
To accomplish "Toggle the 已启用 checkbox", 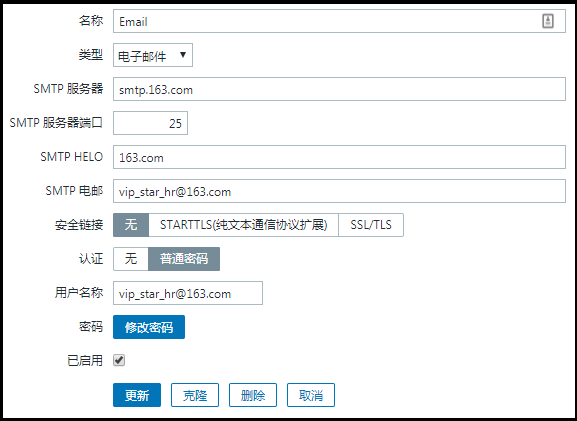I will pyautogui.click(x=119, y=360).
